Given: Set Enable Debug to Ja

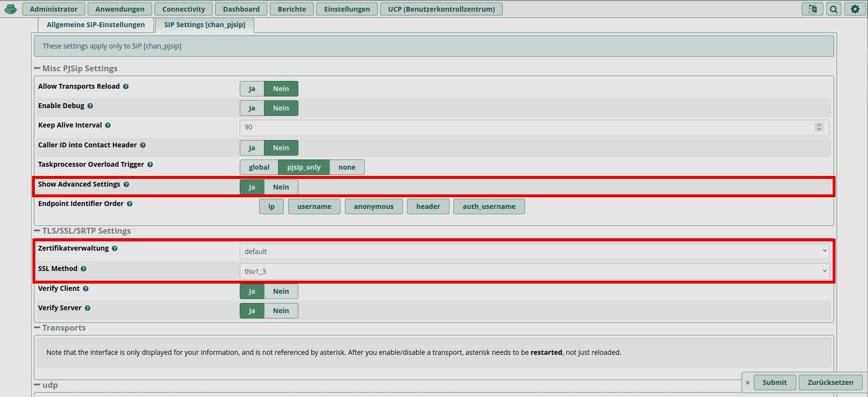Looking at the screenshot, I should point(252,108).
